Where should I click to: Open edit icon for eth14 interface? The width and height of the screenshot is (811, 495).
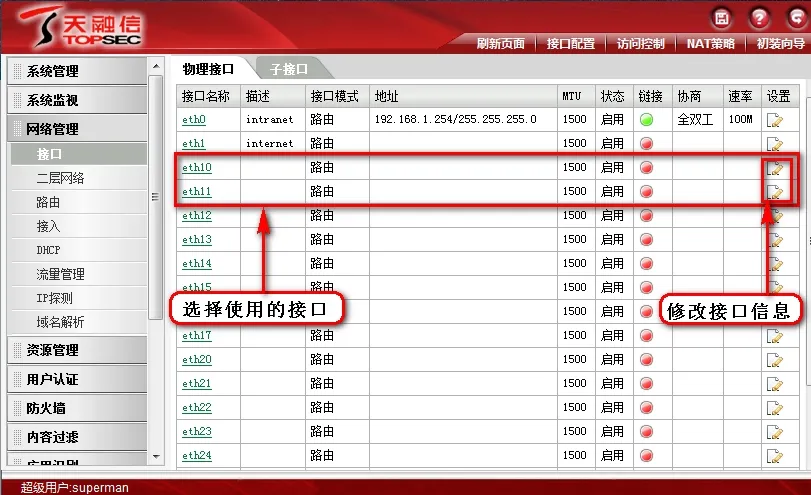tap(775, 264)
